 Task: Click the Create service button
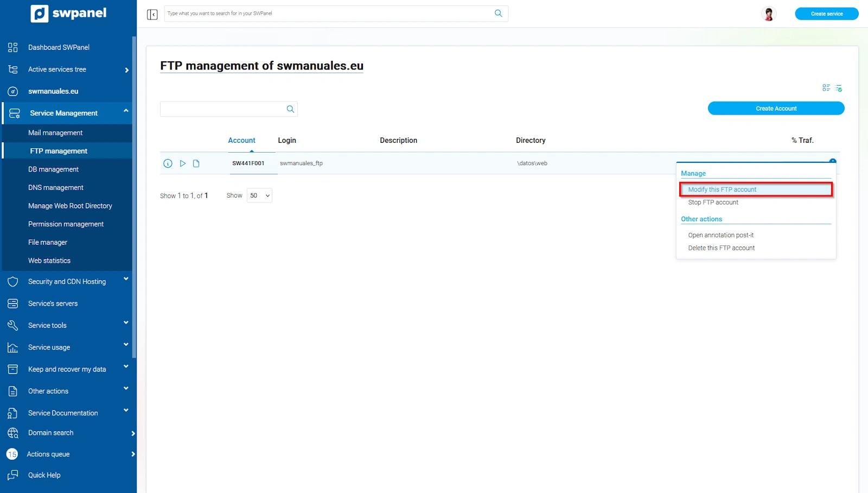point(826,14)
